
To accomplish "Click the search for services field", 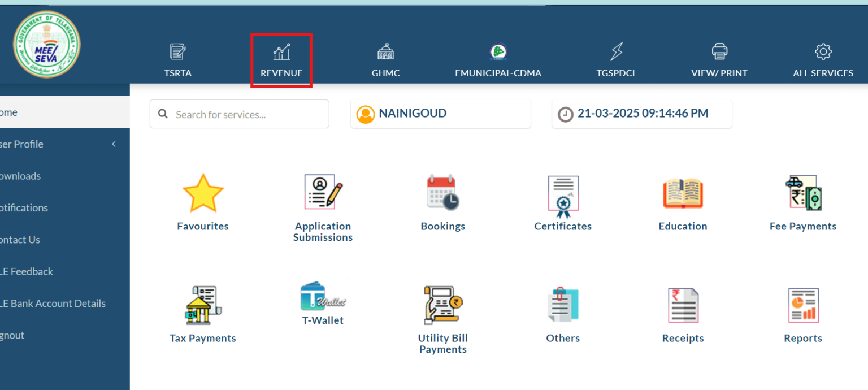I will tap(239, 114).
